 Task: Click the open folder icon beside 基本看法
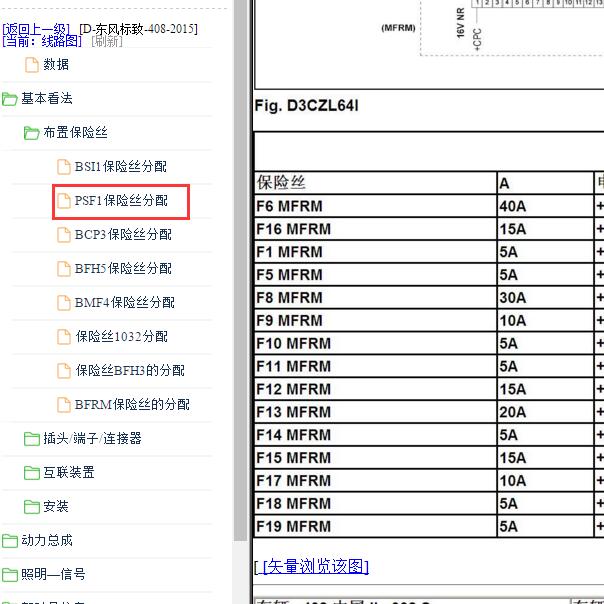[9, 99]
